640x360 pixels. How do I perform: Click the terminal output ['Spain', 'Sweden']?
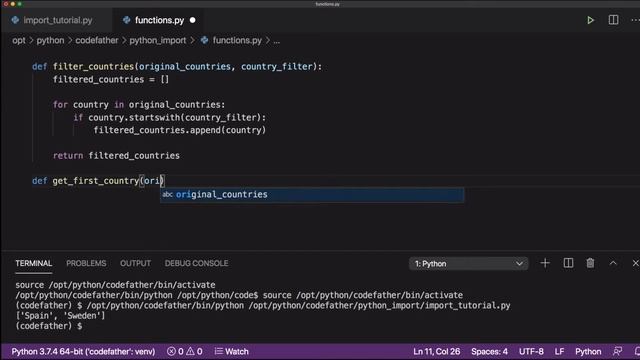click(60, 316)
